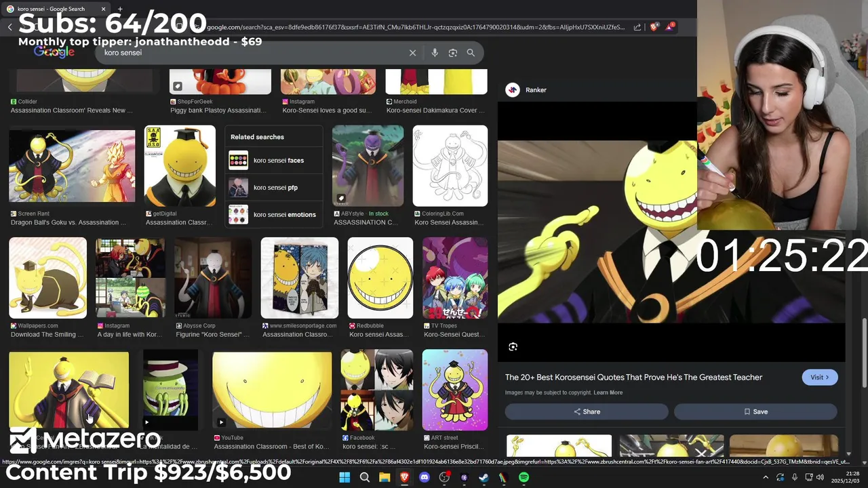Open Spotify from taskbar

tap(524, 477)
